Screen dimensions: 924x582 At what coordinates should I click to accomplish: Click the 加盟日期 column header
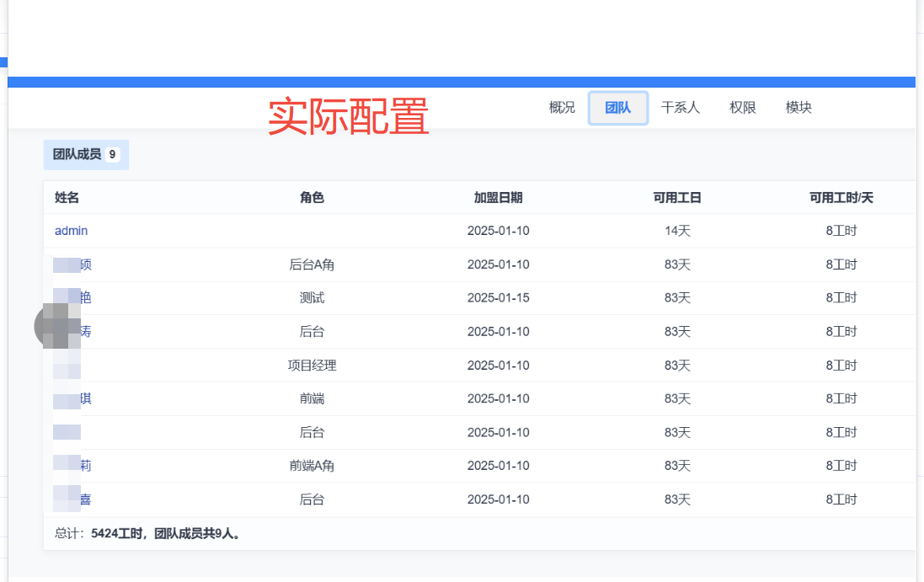(x=498, y=198)
